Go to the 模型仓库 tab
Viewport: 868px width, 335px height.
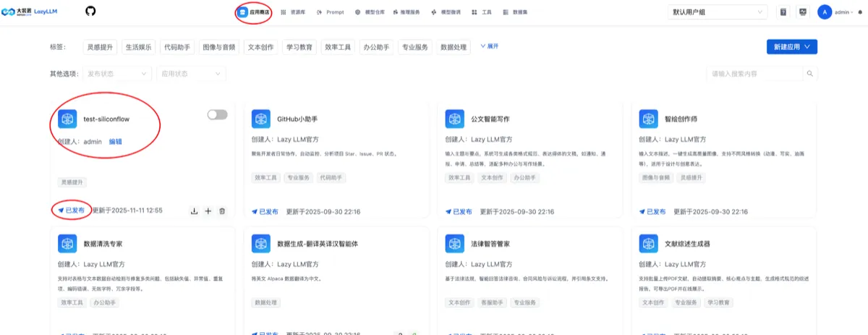click(370, 12)
